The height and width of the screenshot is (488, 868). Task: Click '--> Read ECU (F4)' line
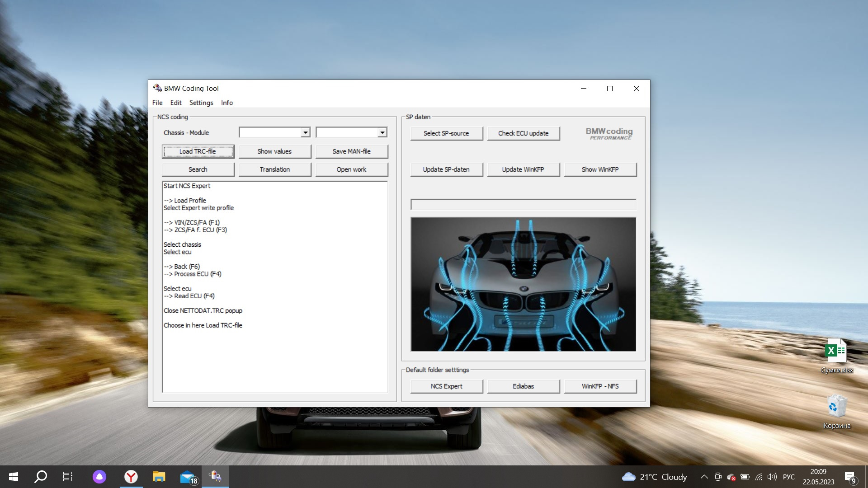point(189,296)
